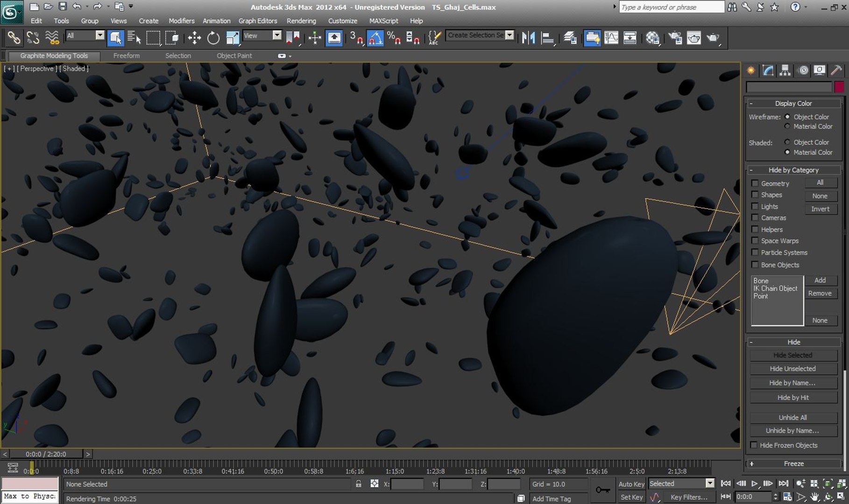This screenshot has width=849, height=504.
Task: Toggle the Angle Snap tool
Action: [x=375, y=38]
